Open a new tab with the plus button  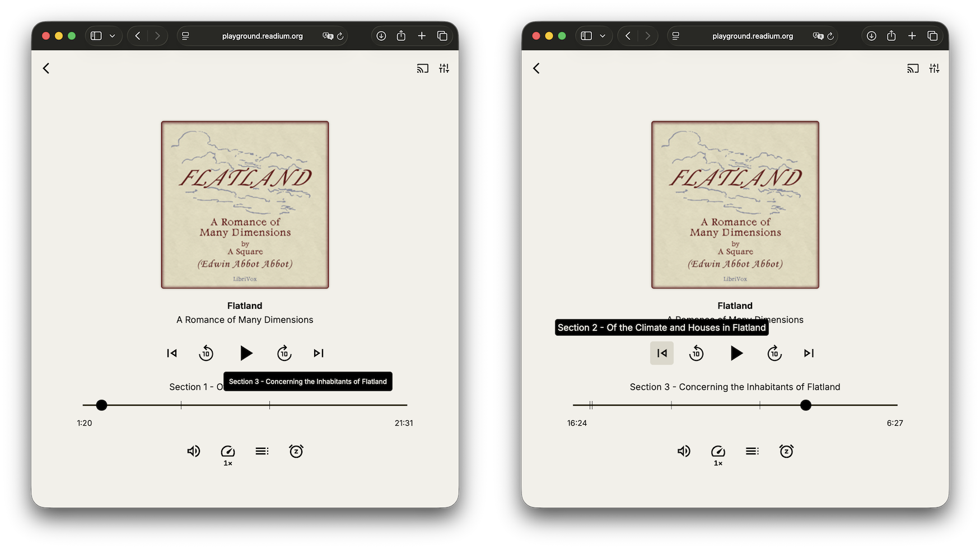pos(422,35)
